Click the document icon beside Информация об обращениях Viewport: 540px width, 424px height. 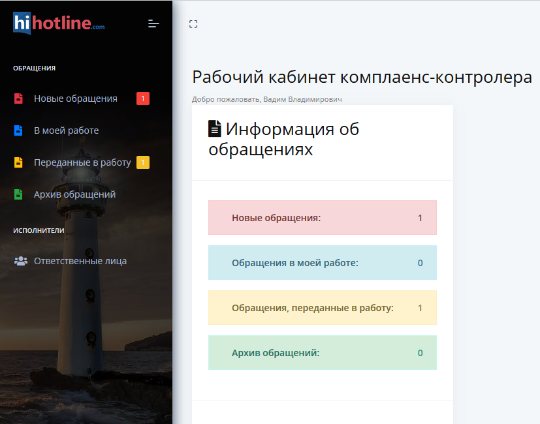click(x=215, y=128)
